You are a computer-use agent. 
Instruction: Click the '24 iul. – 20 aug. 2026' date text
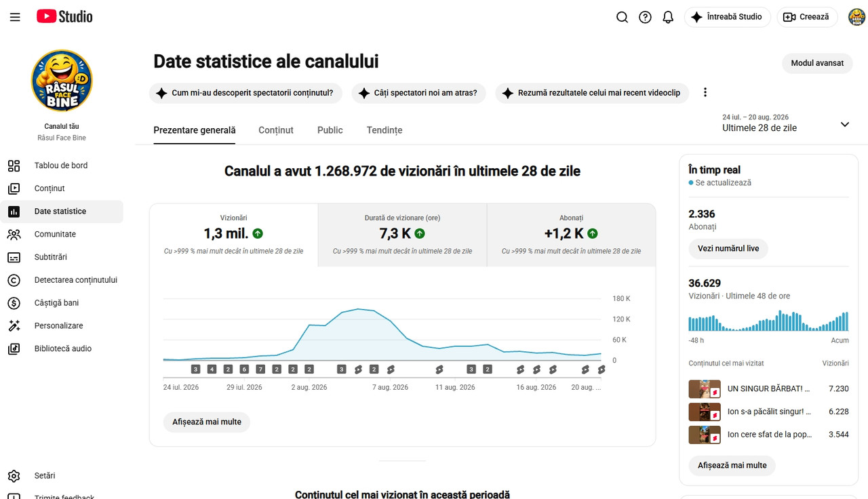755,117
